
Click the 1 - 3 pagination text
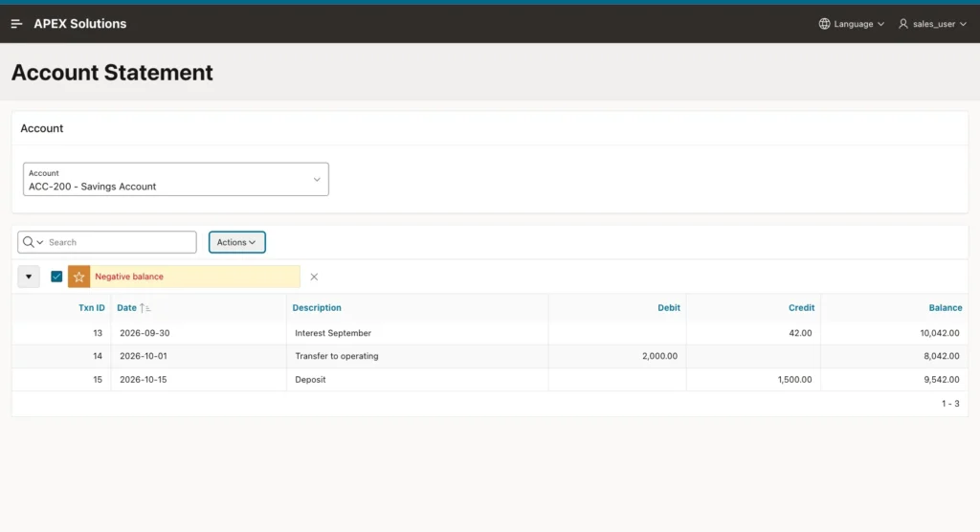click(x=950, y=404)
